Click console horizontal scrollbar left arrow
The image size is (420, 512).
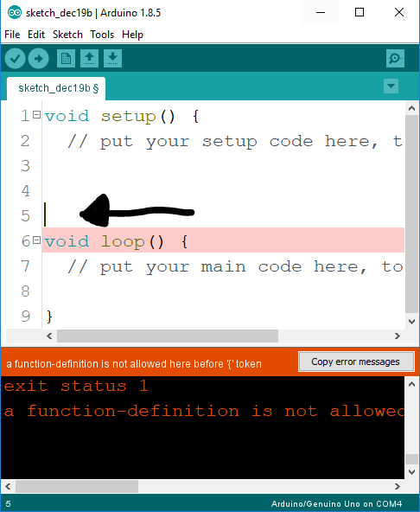[x=8, y=487]
